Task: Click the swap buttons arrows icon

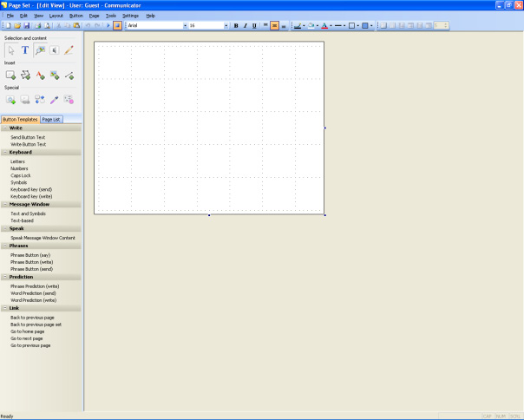Action: [40, 100]
